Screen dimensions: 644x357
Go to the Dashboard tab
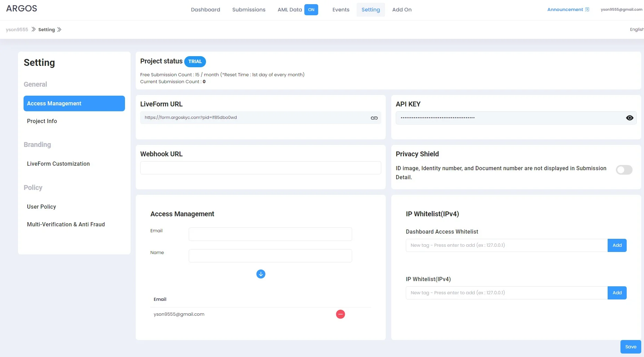click(205, 10)
